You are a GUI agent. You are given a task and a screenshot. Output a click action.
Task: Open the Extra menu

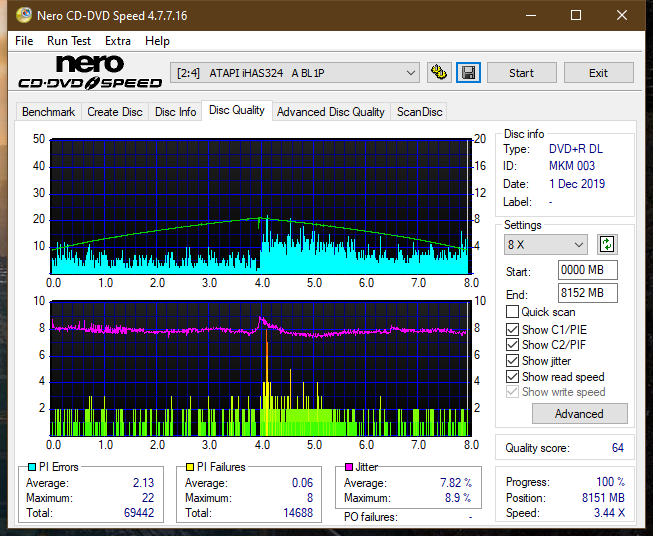click(x=118, y=41)
